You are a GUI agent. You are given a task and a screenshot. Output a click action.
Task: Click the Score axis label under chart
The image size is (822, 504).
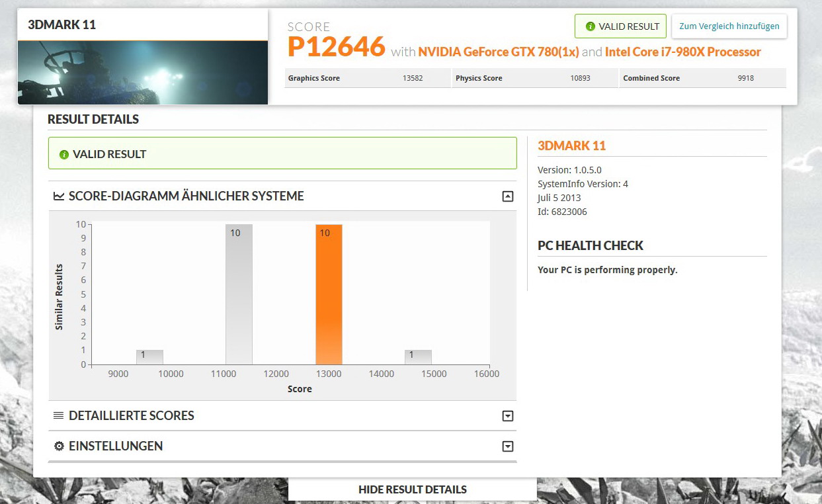(x=300, y=389)
